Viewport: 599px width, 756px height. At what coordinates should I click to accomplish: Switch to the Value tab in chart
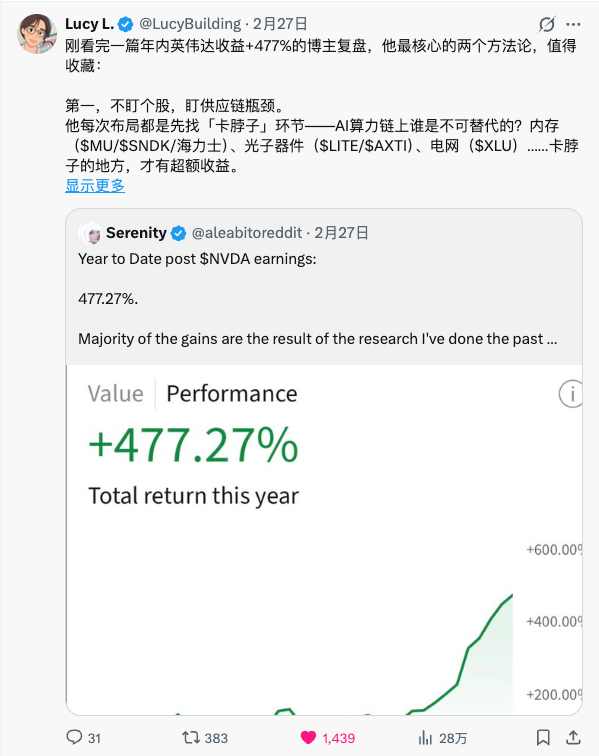[116, 394]
